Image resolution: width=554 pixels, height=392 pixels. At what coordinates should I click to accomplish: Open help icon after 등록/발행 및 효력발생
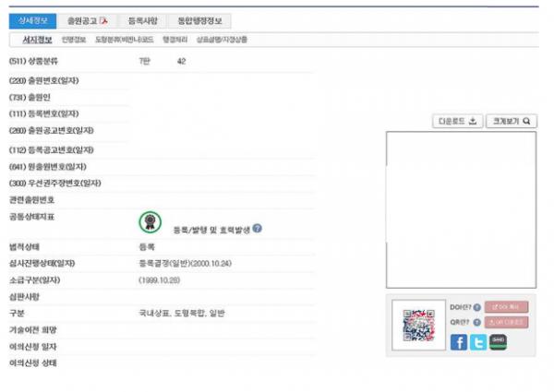(258, 229)
